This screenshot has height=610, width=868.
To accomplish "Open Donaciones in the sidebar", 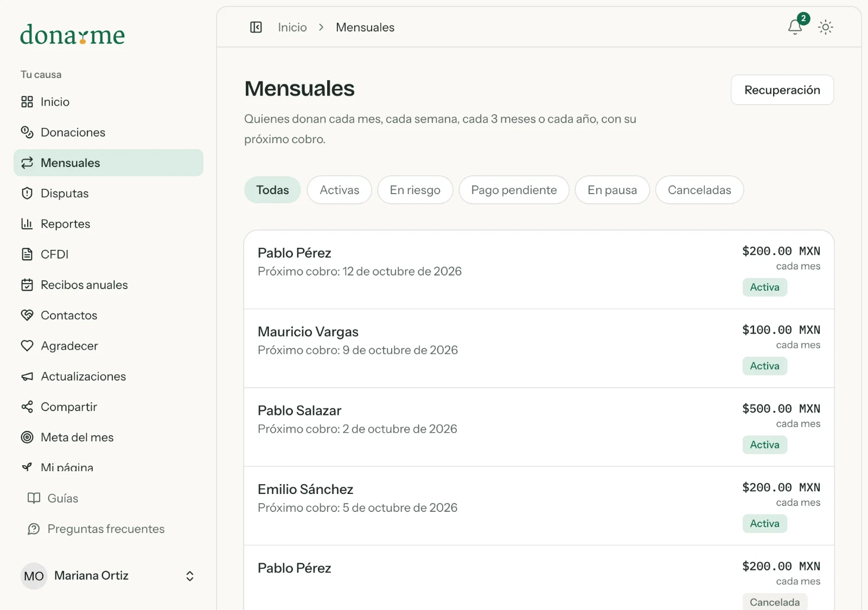I will (108, 132).
